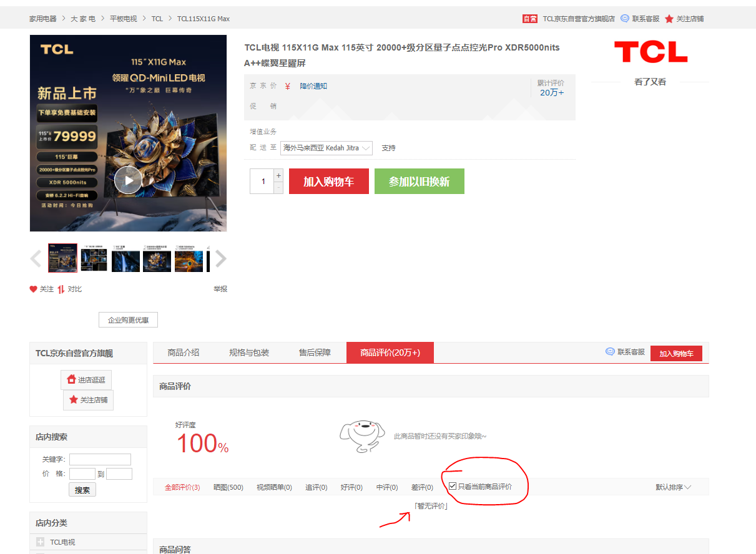Click the quantity input field
Screen dimensions: 756x554
[x=262, y=182]
